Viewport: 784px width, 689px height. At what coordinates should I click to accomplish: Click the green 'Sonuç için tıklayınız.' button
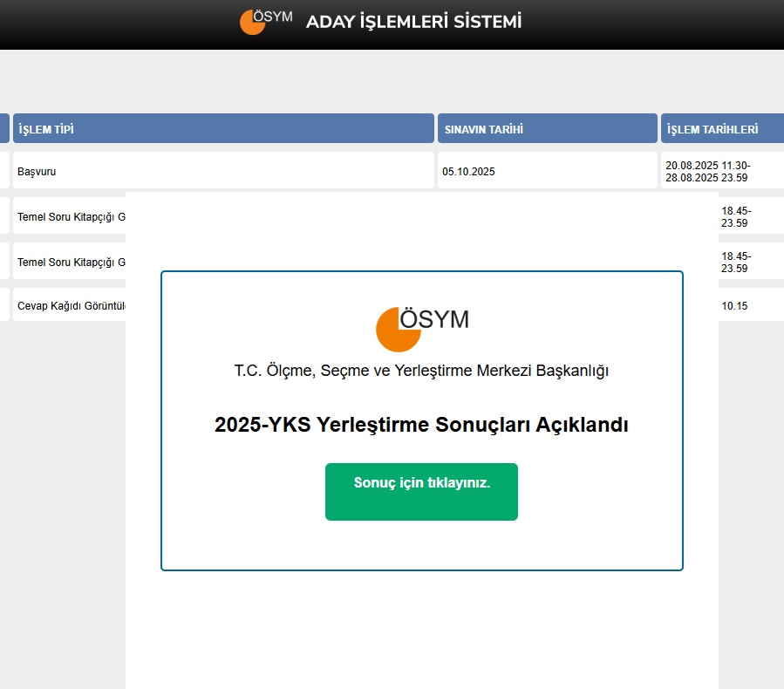click(x=421, y=492)
